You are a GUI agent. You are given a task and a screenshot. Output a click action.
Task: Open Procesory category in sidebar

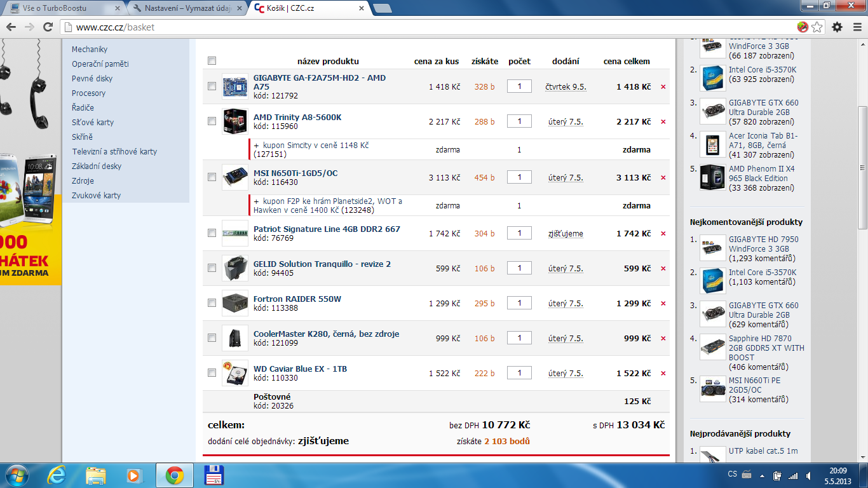click(x=89, y=93)
